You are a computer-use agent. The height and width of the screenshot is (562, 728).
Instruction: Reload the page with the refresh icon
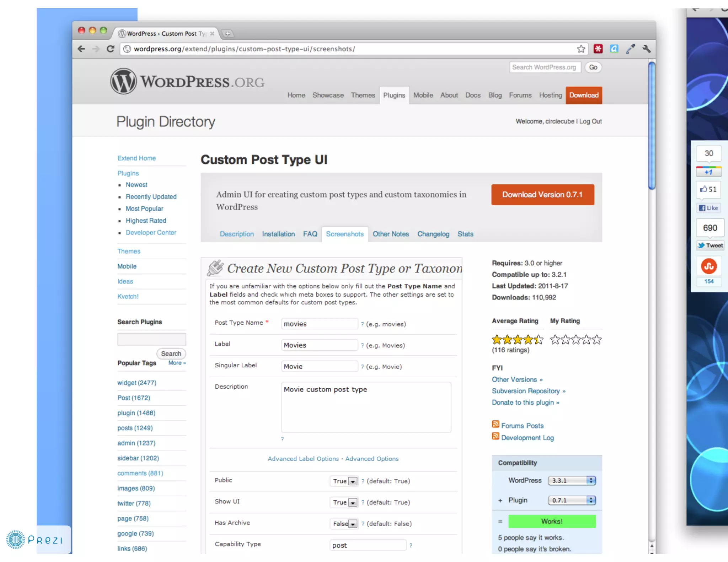[111, 49]
